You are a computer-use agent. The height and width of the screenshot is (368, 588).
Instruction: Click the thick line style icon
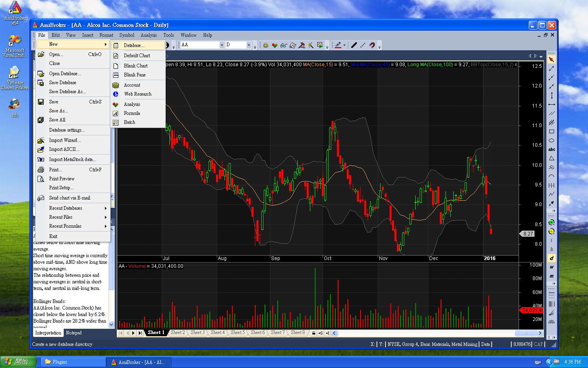click(354, 45)
